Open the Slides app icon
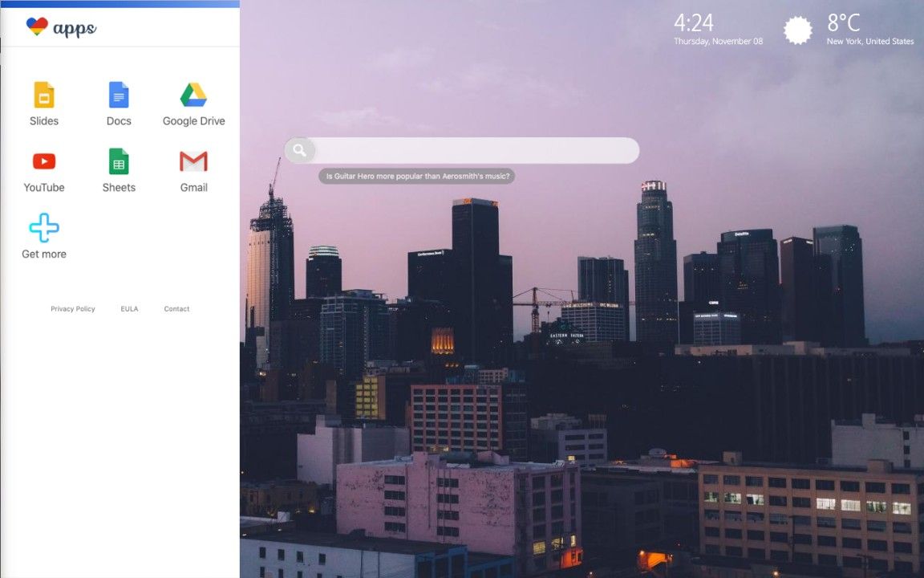The image size is (924, 578). click(x=44, y=95)
